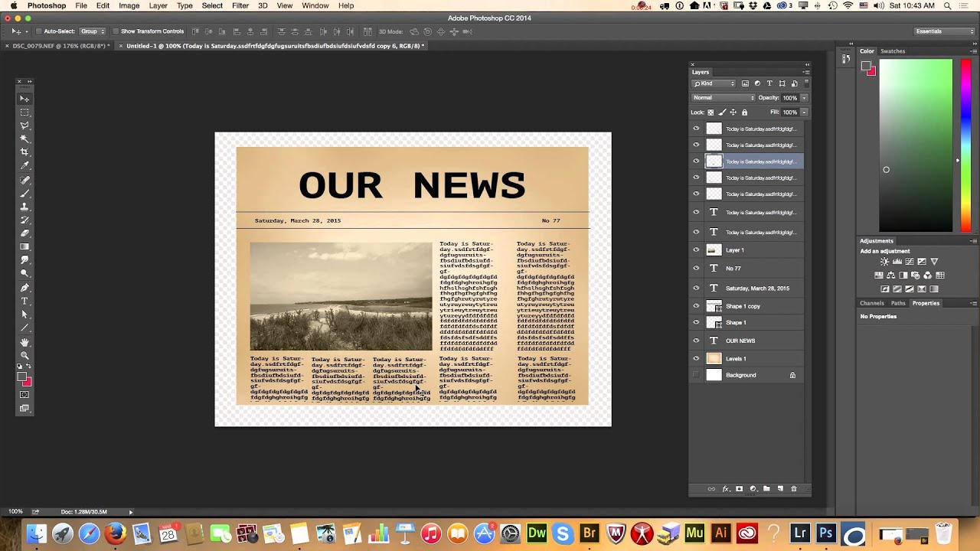This screenshot has width=980, height=551.
Task: Select the History Brush tool
Action: click(24, 220)
